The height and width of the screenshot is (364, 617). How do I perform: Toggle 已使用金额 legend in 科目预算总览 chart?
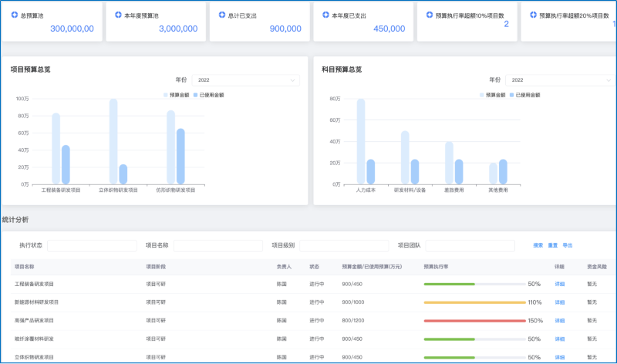coord(525,95)
